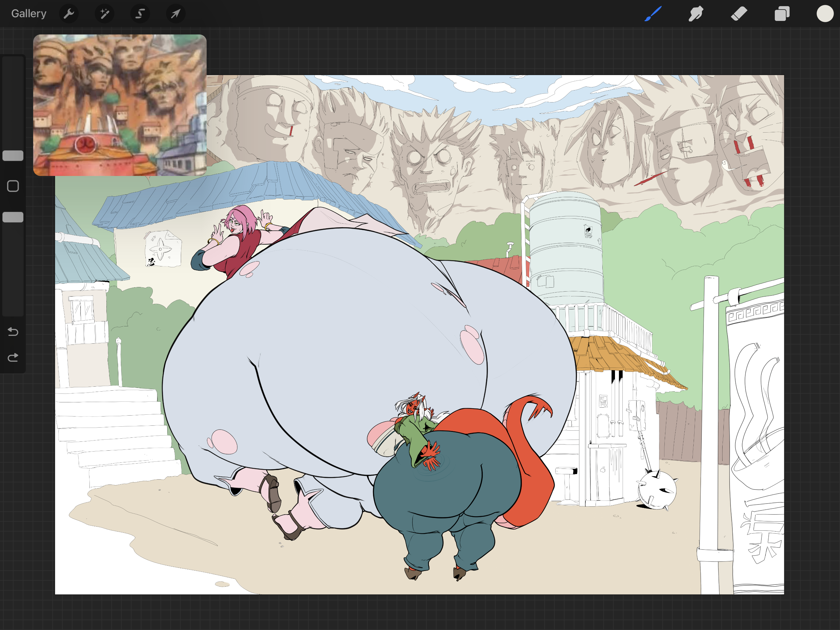840x630 pixels.
Task: Open the active color picker circle
Action: 825,14
